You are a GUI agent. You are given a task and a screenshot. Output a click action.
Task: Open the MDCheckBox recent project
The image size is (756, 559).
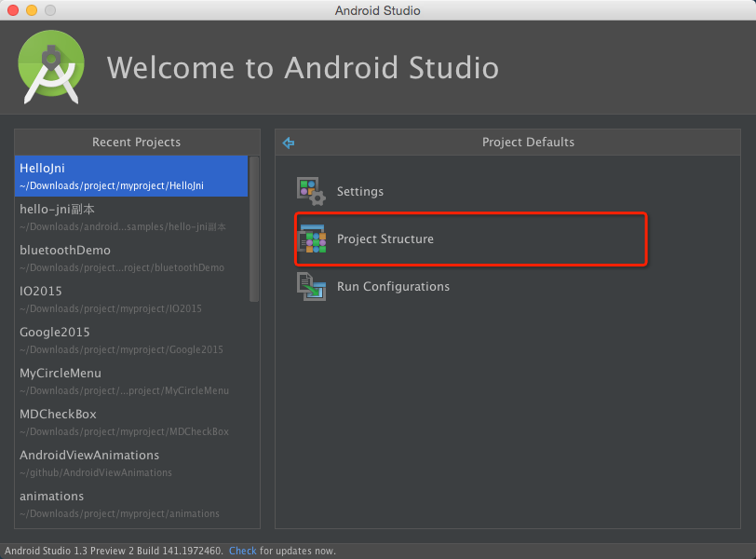(x=131, y=422)
